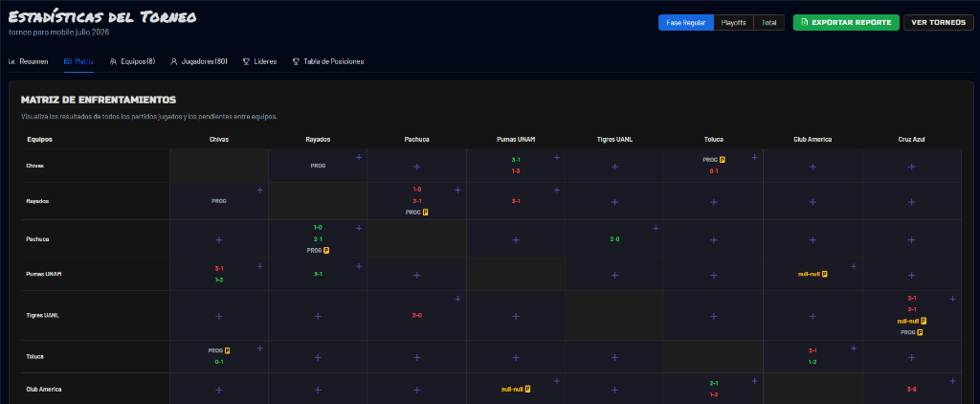Click 3-6 score in Club America vs Cruz Azul

tap(911, 389)
